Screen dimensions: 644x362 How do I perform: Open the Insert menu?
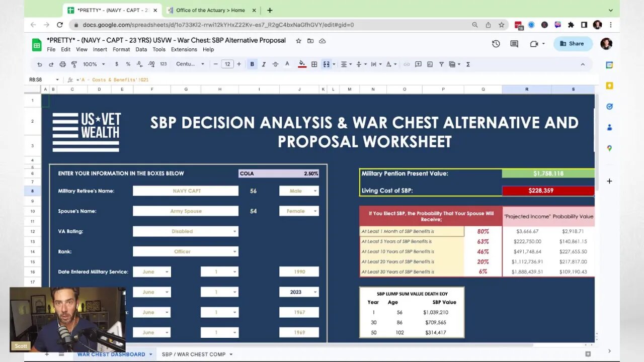click(100, 49)
